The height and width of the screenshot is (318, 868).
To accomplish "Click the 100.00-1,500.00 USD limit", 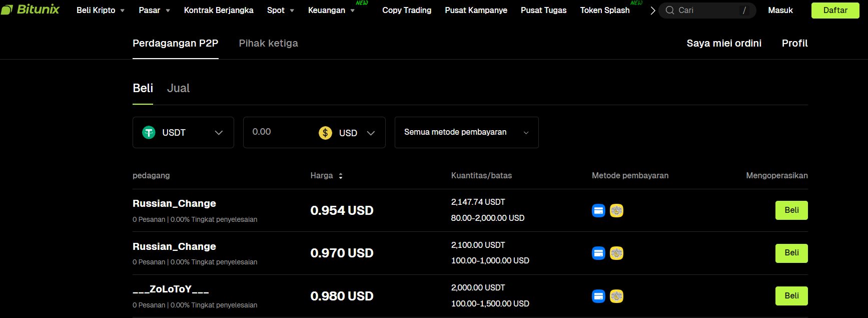I will 490,303.
